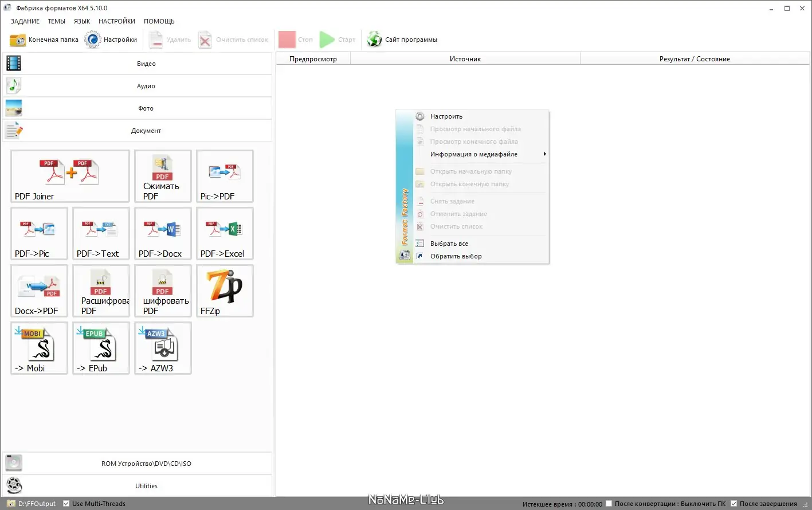Launch the Расшифровать PDF decrypt tool
The height and width of the screenshot is (510, 812).
101,291
